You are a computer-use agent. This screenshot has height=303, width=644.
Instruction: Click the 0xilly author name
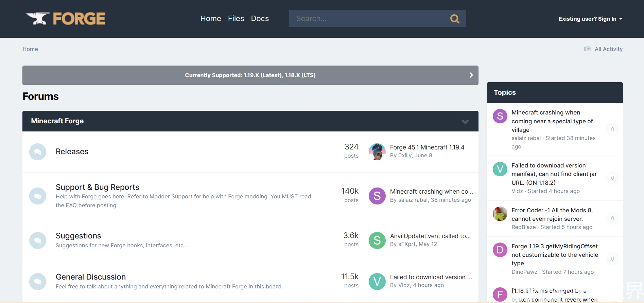(x=404, y=156)
